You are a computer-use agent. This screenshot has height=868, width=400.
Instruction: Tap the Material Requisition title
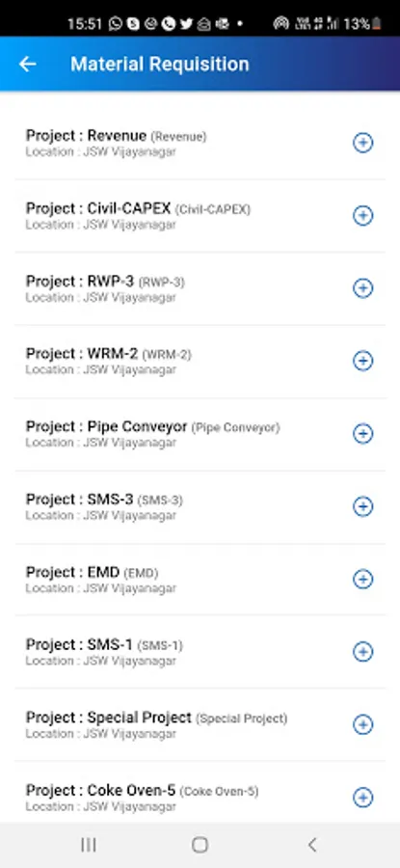[160, 65]
